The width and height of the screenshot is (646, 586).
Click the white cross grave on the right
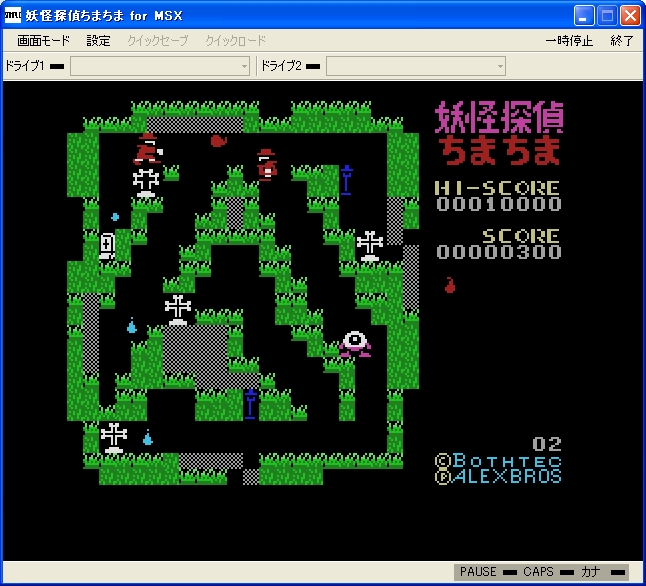(370, 246)
